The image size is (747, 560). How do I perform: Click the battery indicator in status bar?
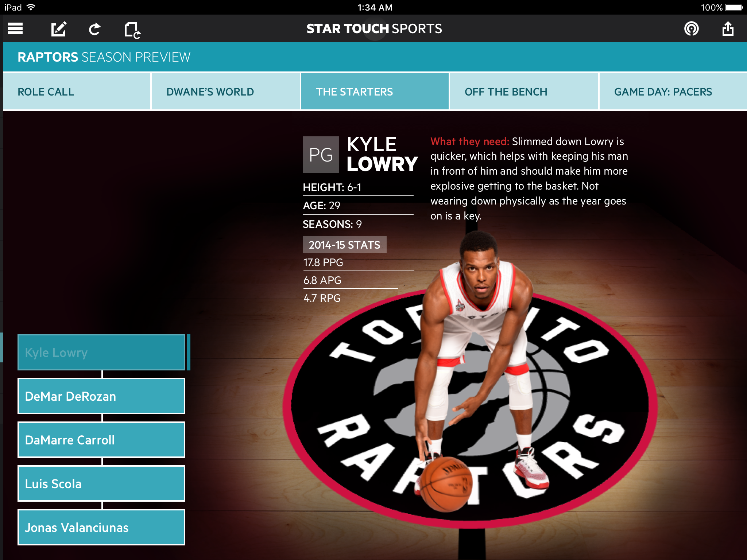click(x=734, y=7)
